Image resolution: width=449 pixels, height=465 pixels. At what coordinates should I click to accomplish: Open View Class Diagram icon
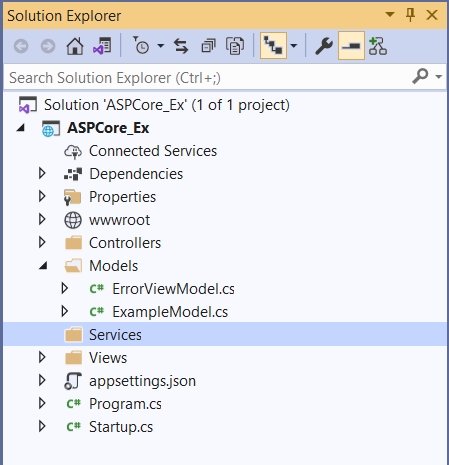point(378,46)
